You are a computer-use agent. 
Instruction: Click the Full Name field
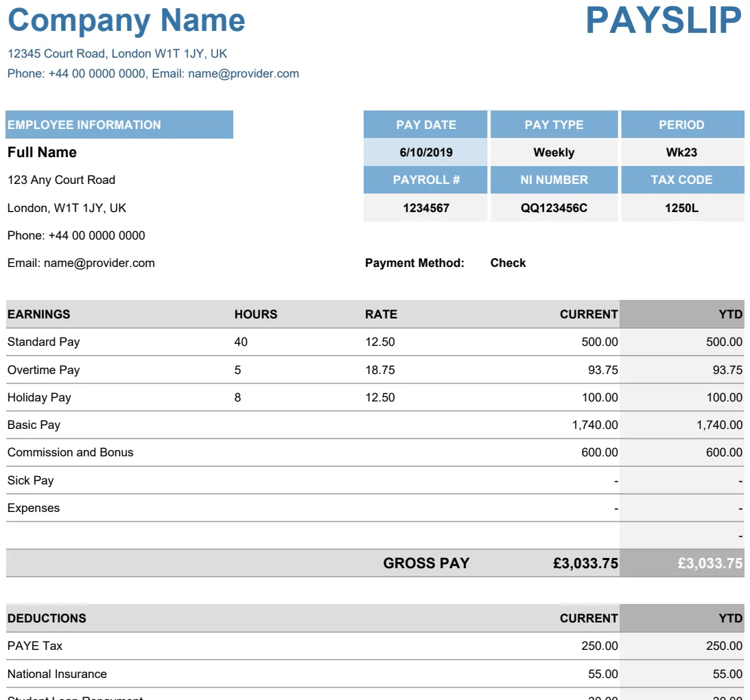coord(42,152)
